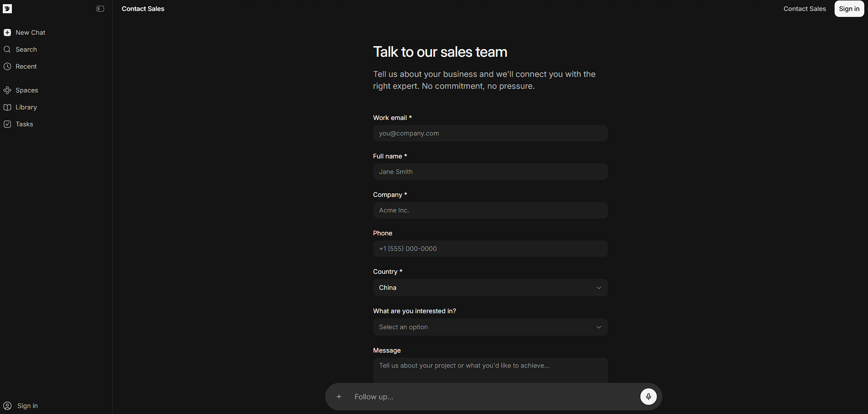This screenshot has height=414, width=868.
Task: Focus the Follow up text box
Action: point(490,397)
